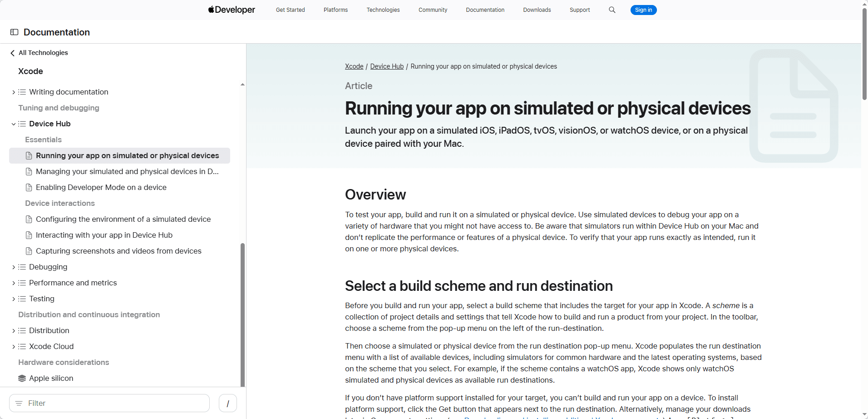Open the Downloads menu
The image size is (868, 419).
537,10
